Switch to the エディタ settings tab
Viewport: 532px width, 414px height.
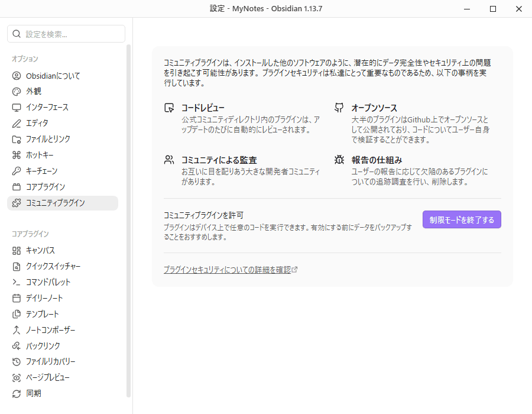[63, 124]
